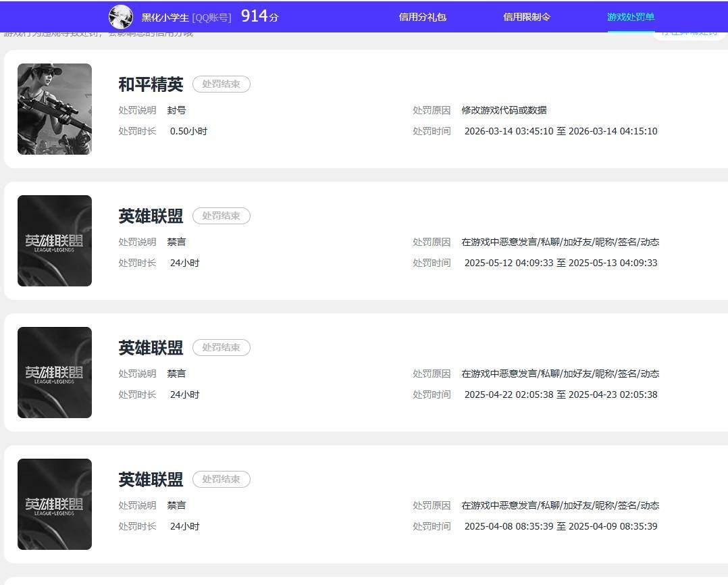Click the penalty reason in the 2025-05-12 record
This screenshot has width=728, height=585.
(x=561, y=242)
